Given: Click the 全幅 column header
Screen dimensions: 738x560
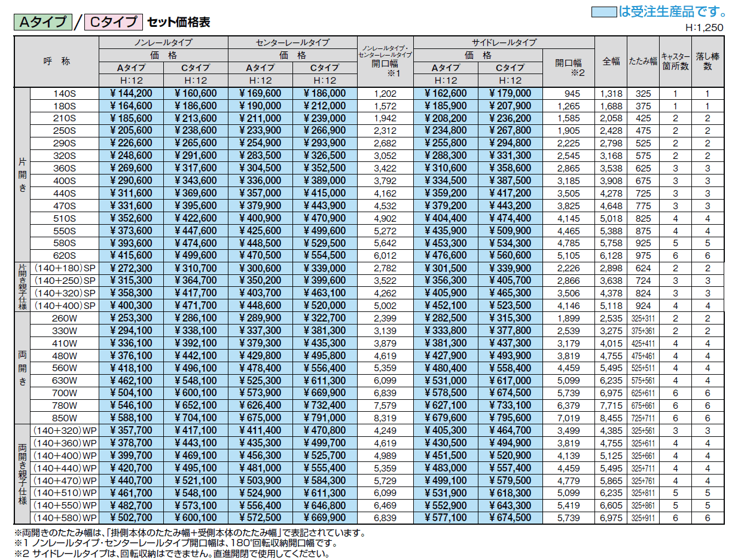Looking at the screenshot, I should click(x=611, y=62).
